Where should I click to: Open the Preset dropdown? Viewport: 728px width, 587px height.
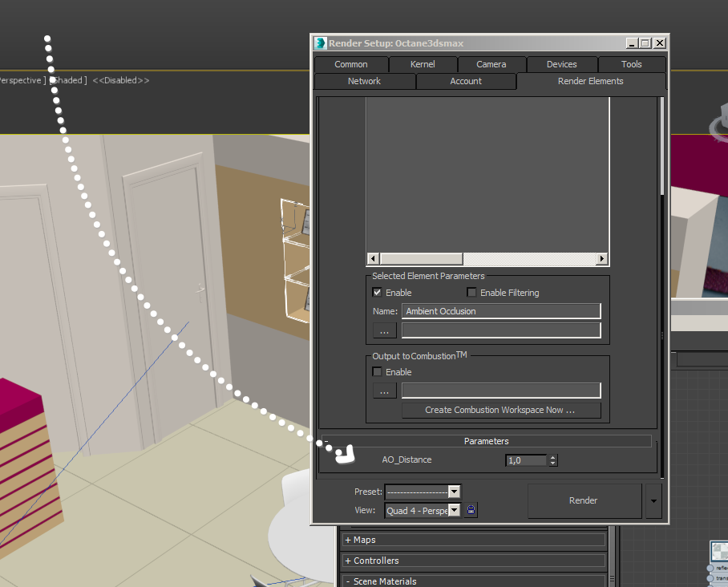[423, 492]
